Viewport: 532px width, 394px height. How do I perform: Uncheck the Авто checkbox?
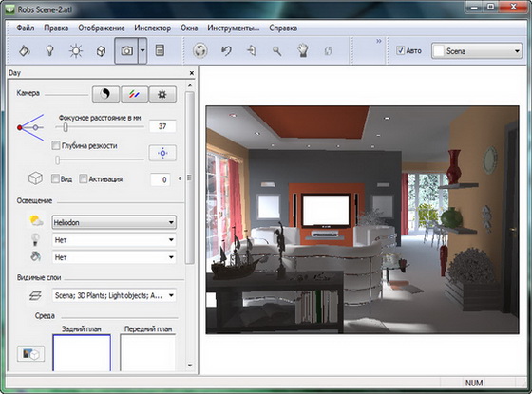(x=400, y=50)
